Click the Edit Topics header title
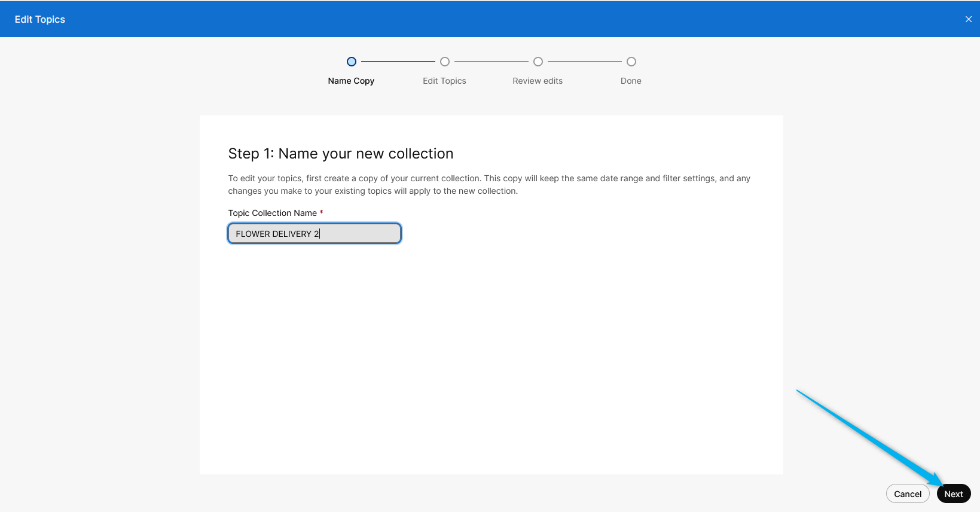 click(40, 19)
